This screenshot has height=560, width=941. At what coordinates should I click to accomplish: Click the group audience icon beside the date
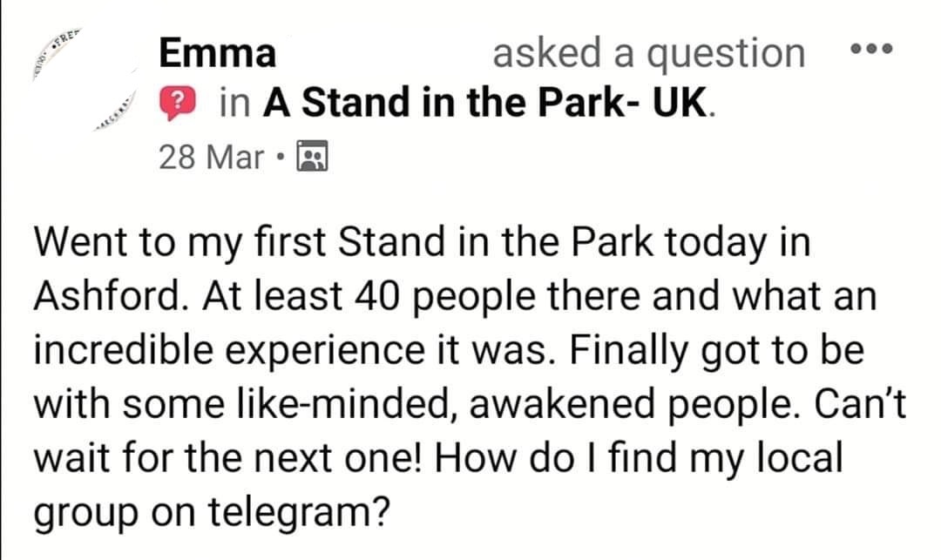click(311, 157)
